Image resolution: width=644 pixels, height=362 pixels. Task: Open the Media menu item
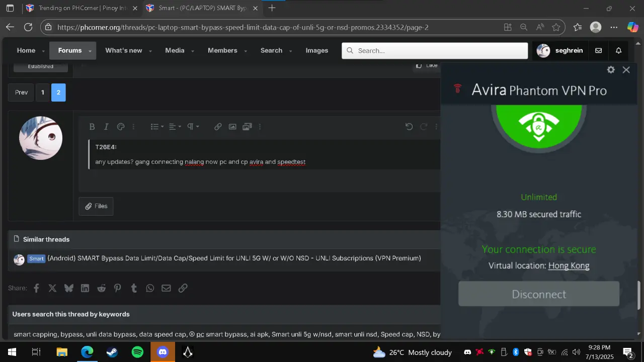click(x=175, y=50)
